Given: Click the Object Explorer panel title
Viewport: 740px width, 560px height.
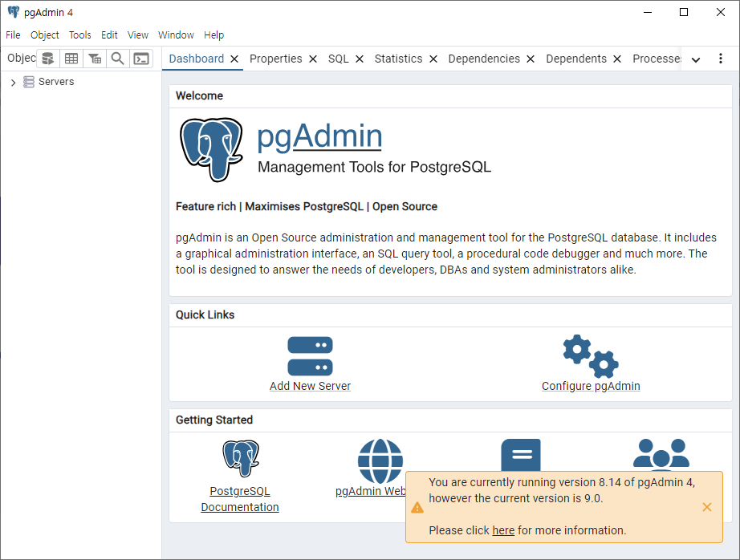Looking at the screenshot, I should (21, 58).
